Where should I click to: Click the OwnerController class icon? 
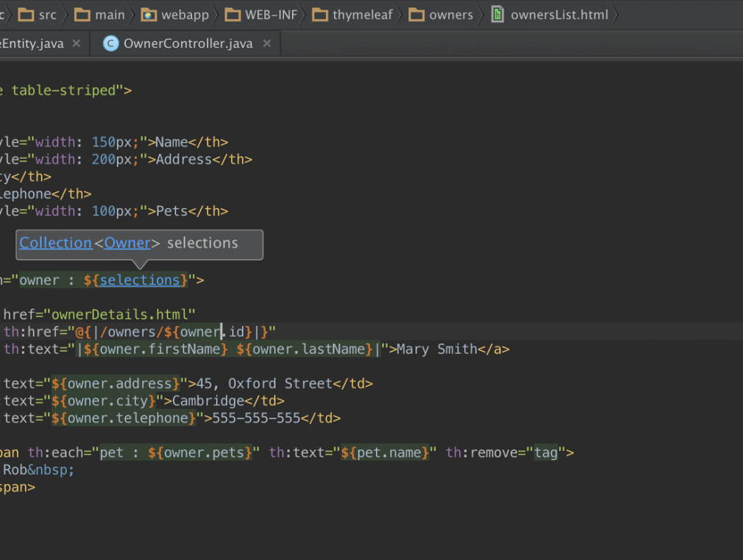point(111,43)
